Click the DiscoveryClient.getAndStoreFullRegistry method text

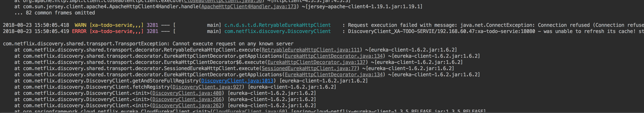142,81
